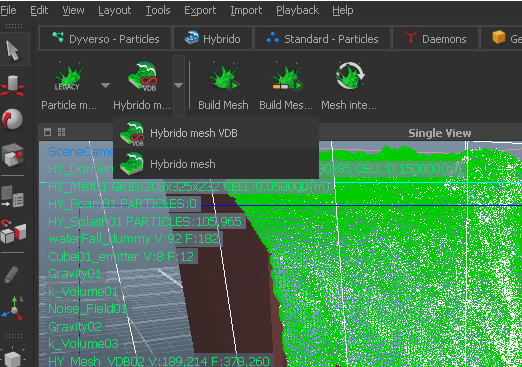
Task: Click the Build Mesh range icon
Action: (287, 76)
